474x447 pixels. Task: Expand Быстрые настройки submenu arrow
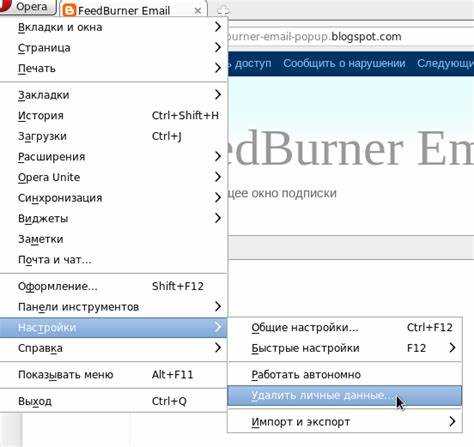[x=452, y=348]
